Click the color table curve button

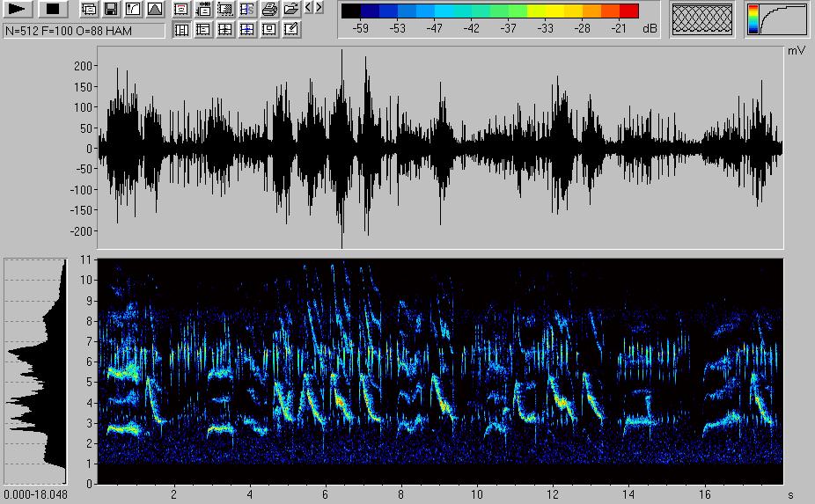point(776,19)
